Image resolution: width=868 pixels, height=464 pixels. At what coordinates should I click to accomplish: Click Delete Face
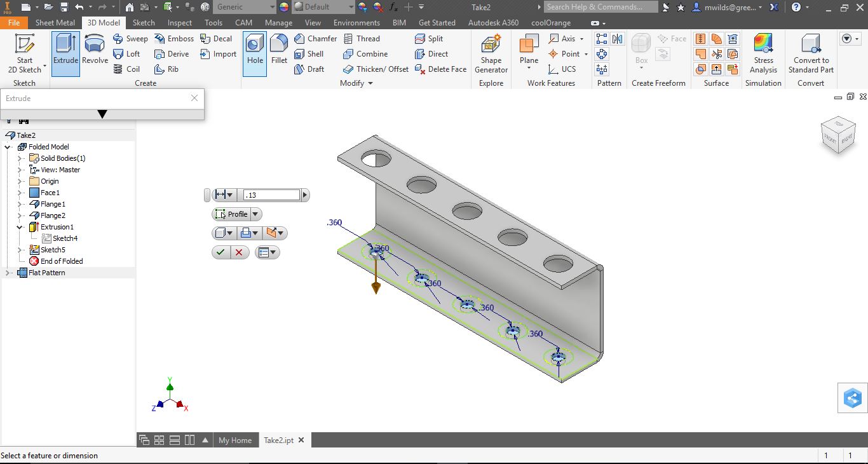(440, 69)
